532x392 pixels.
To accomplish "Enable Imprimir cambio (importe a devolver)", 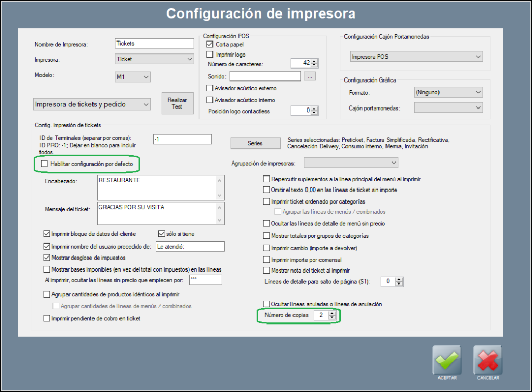I will (267, 248).
